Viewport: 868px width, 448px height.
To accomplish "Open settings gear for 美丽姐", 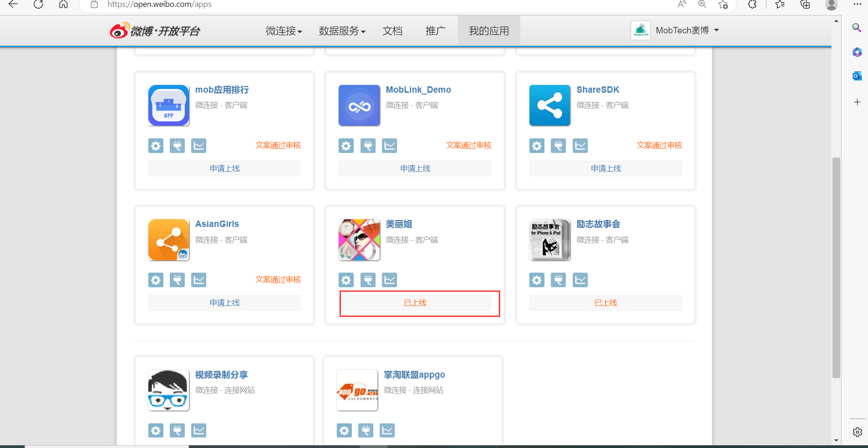I will click(346, 280).
